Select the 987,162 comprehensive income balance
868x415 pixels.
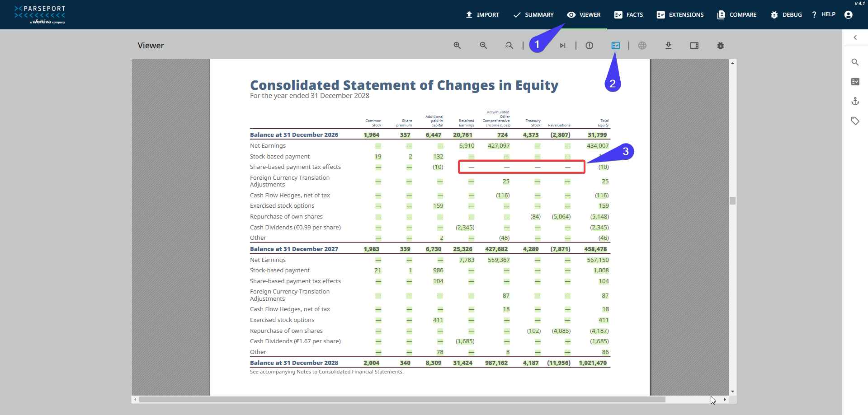click(496, 363)
